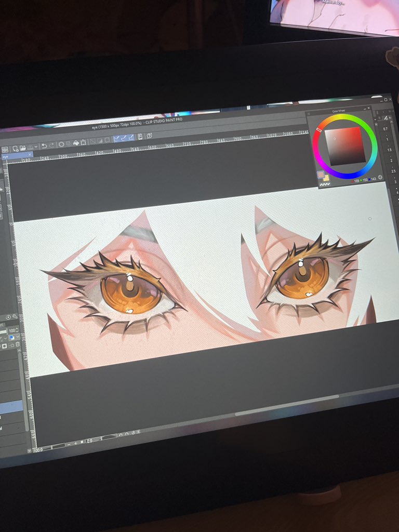Click the canvas zoom value 100.0 field
This screenshot has width=399, height=532.
click(x=37, y=450)
